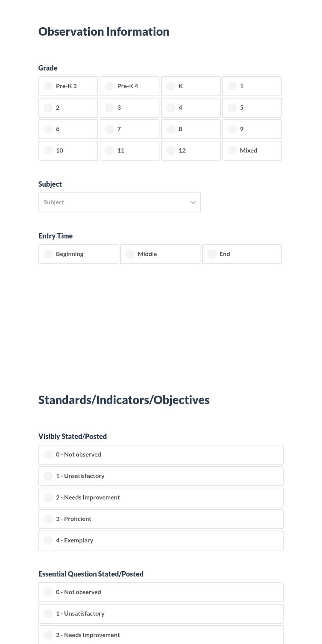Screen dimensions: 322x644
Task: Select grade 1
Action: pyautogui.click(x=252, y=86)
